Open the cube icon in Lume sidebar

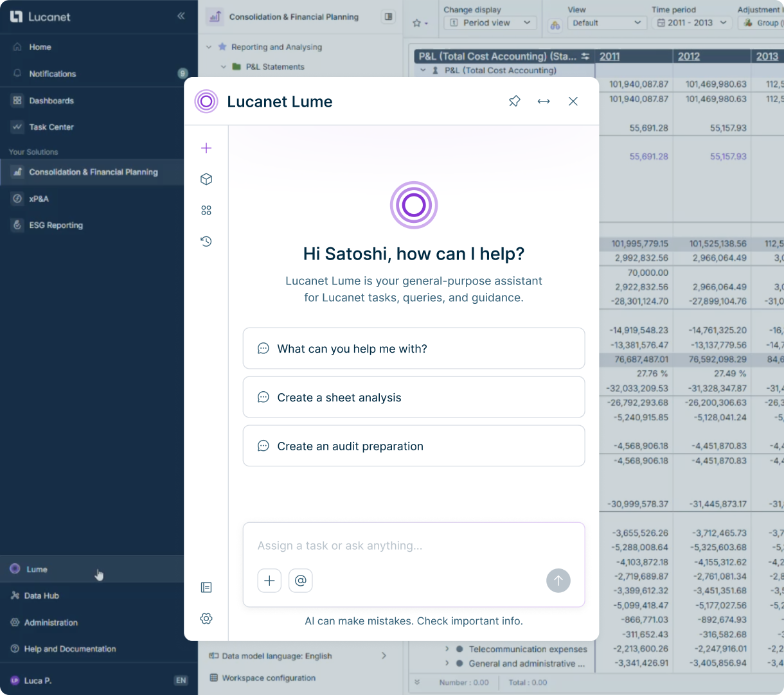pos(206,179)
